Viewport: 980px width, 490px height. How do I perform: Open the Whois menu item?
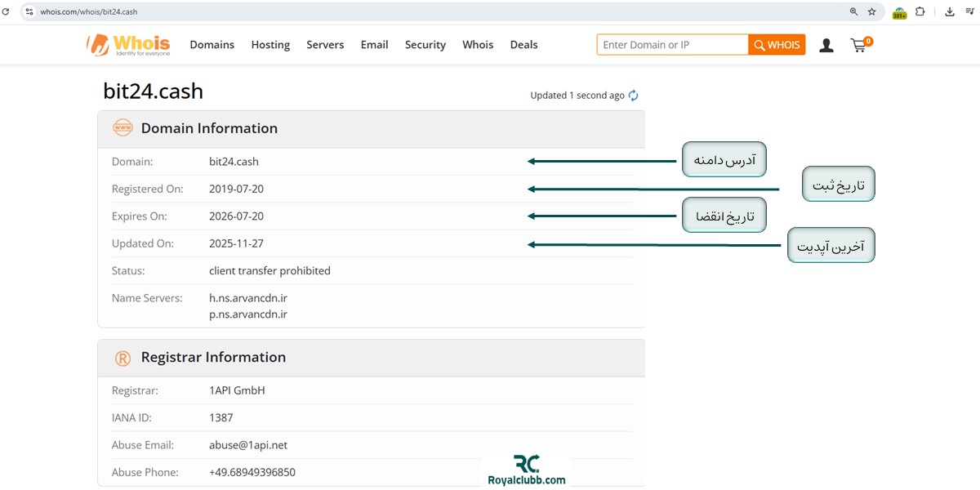(478, 45)
